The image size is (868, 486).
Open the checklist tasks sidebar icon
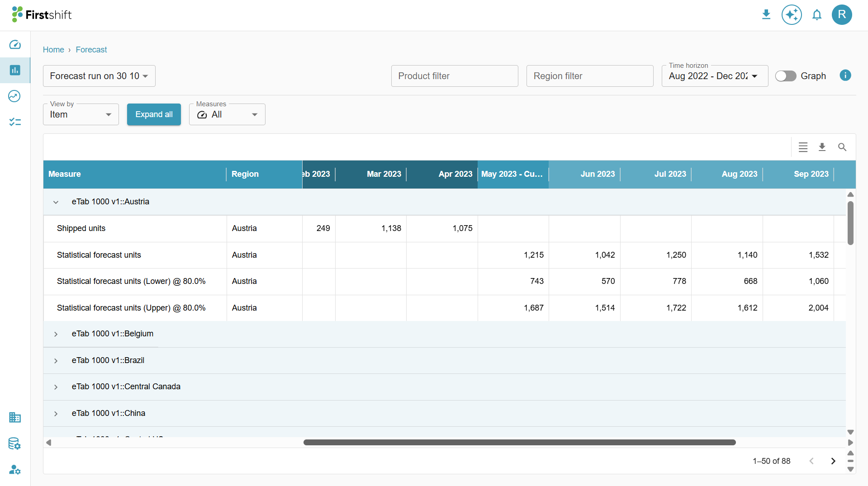(x=15, y=122)
